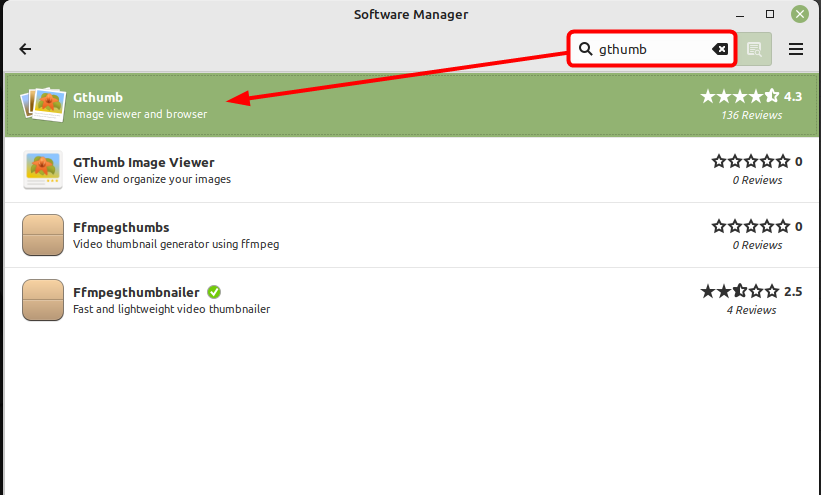Open the Ffmpegthumbs package icon
Viewport: 821px width, 495px height.
(43, 235)
